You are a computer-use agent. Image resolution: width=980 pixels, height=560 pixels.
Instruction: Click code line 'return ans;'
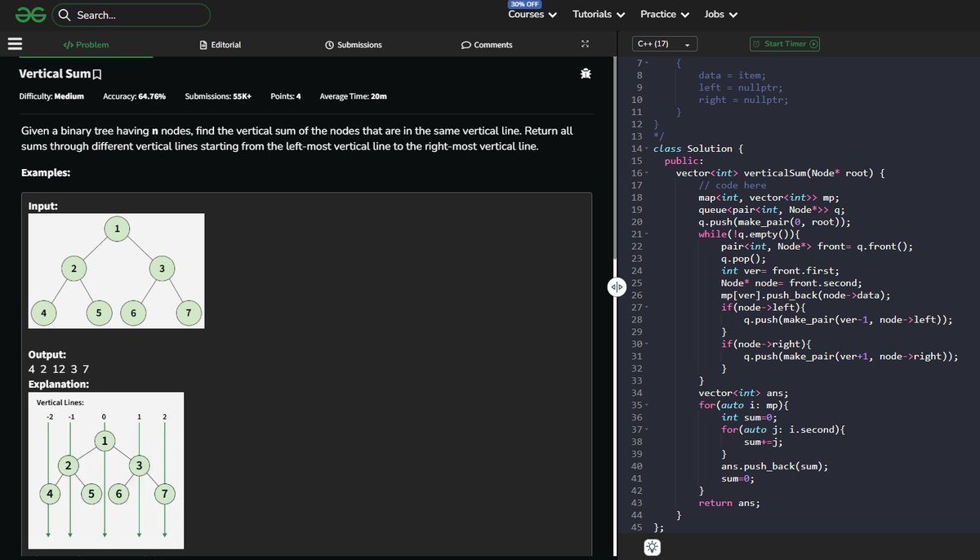click(729, 503)
